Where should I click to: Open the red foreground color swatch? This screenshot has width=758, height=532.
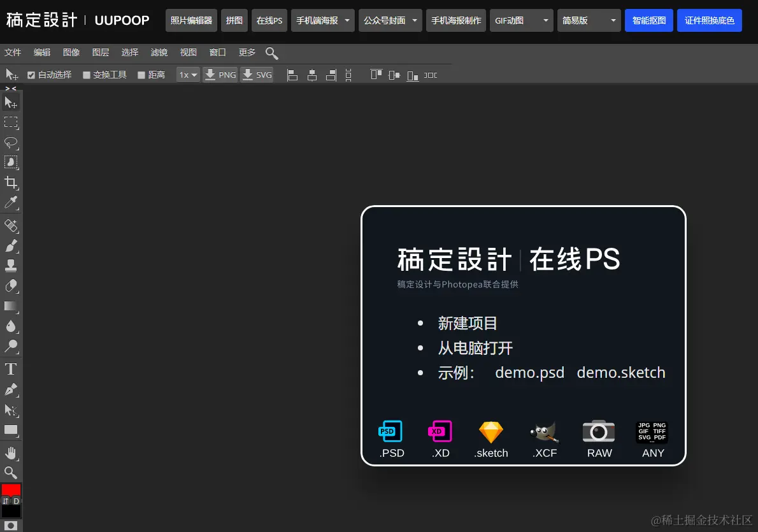(11, 489)
